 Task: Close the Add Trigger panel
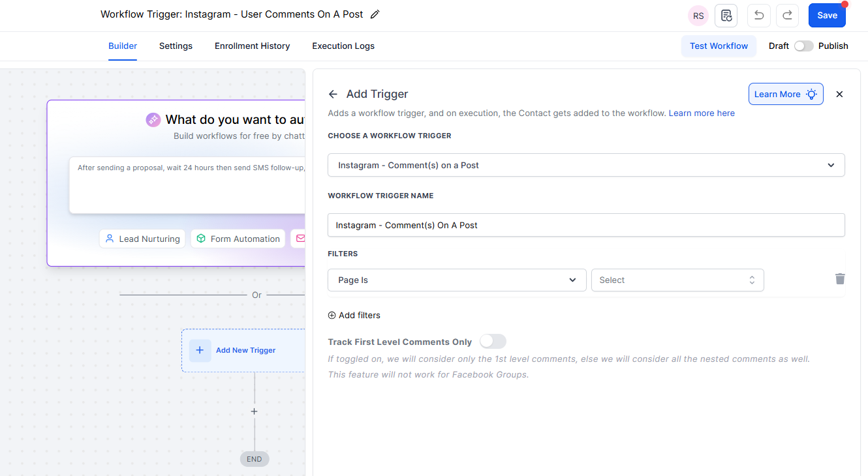[x=839, y=94]
